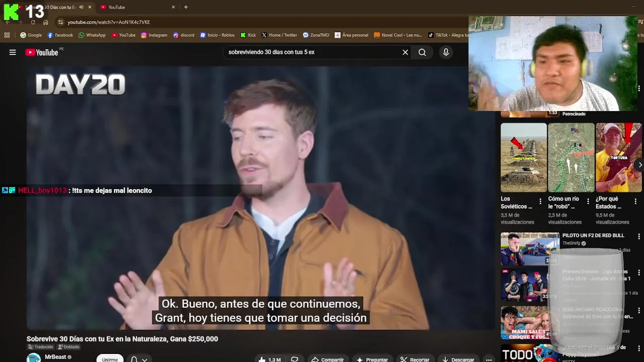Image resolution: width=644 pixels, height=362 pixels.
Task: Show next videos with carousel right arrow
Action: click(x=639, y=165)
